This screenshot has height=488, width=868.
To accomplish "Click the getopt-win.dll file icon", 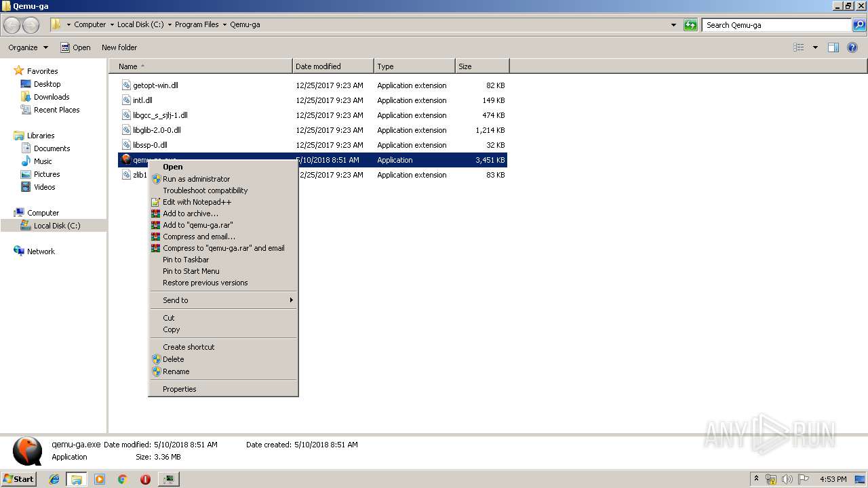I will point(126,85).
